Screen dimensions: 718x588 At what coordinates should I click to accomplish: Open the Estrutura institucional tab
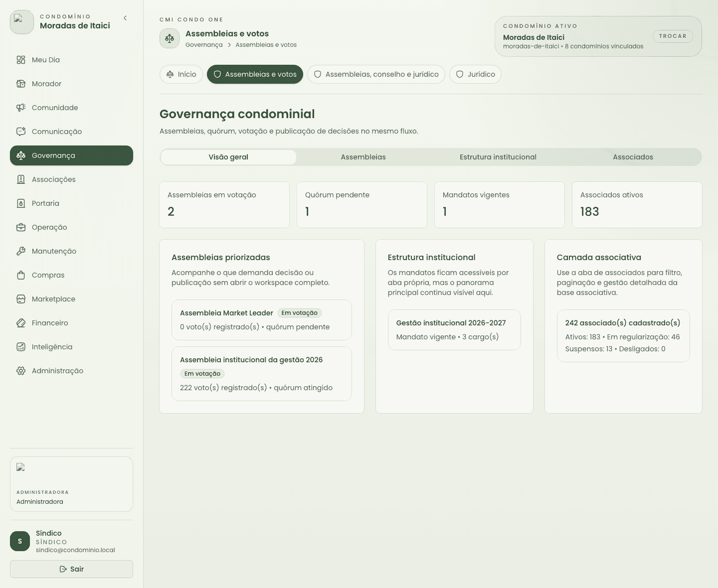coord(498,157)
